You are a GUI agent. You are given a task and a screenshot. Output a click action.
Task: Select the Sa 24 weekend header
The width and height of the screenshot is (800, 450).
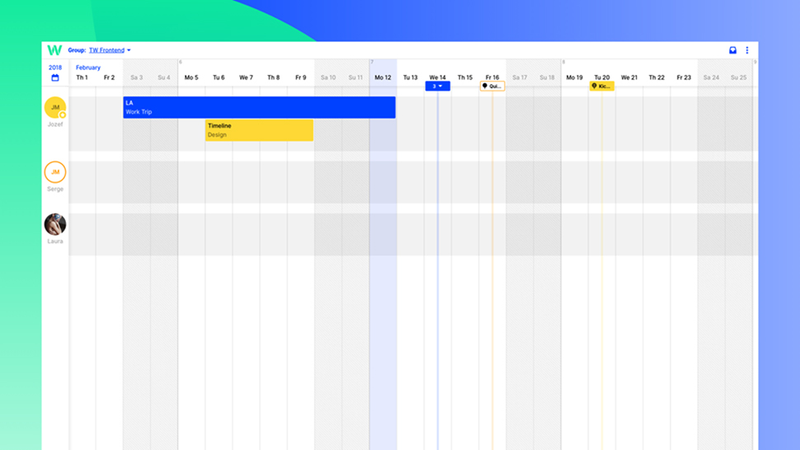(711, 78)
